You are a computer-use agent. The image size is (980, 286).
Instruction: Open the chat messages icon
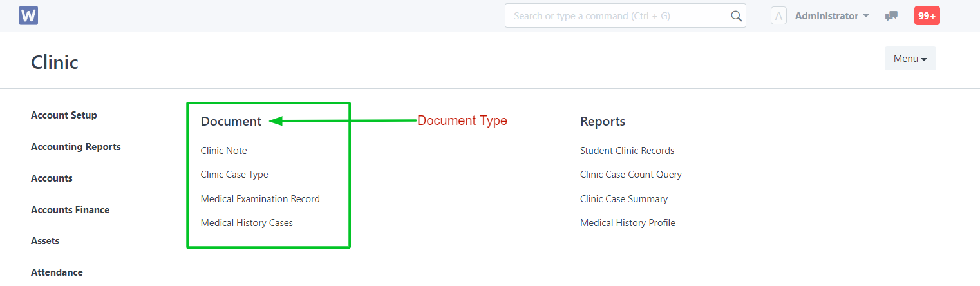pyautogui.click(x=892, y=16)
